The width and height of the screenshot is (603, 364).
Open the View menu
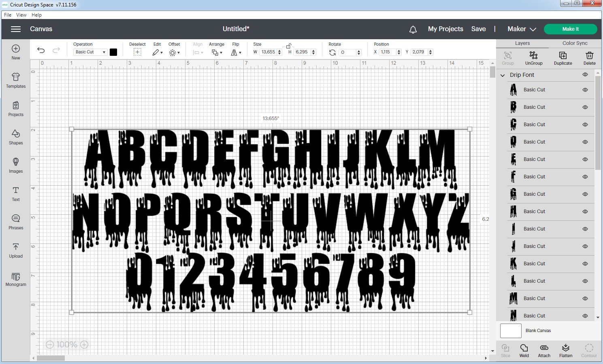tap(21, 15)
